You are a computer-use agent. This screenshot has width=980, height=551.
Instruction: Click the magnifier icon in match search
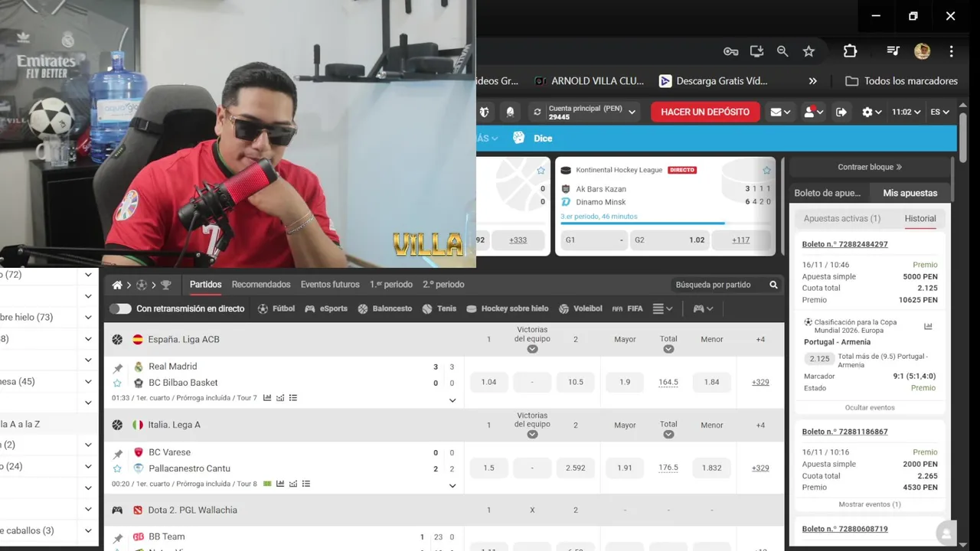[x=773, y=285]
